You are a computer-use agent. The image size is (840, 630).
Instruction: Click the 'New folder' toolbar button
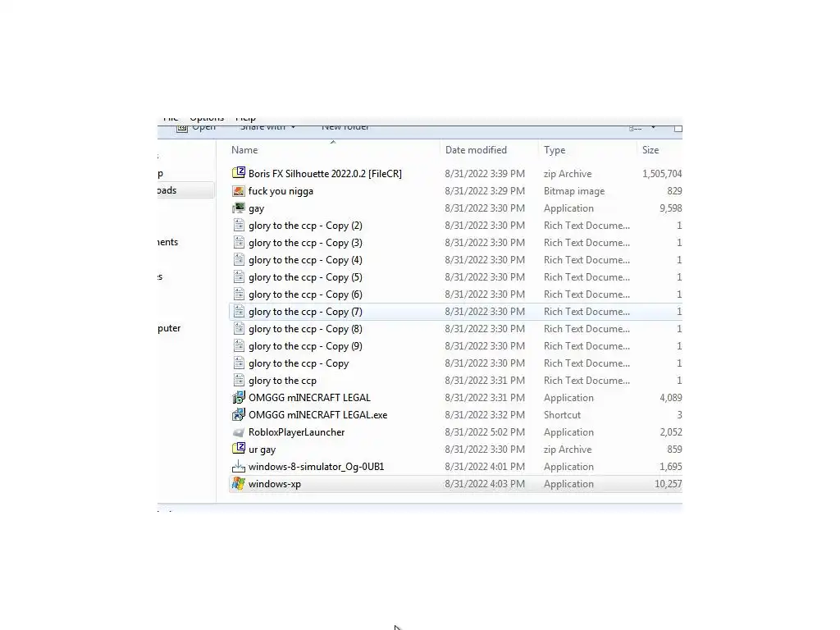(345, 127)
